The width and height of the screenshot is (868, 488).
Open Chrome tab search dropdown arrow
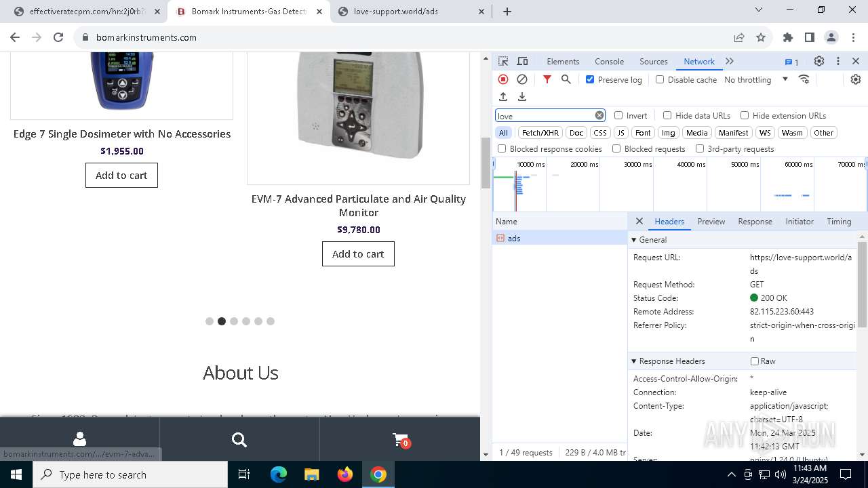coord(759,10)
